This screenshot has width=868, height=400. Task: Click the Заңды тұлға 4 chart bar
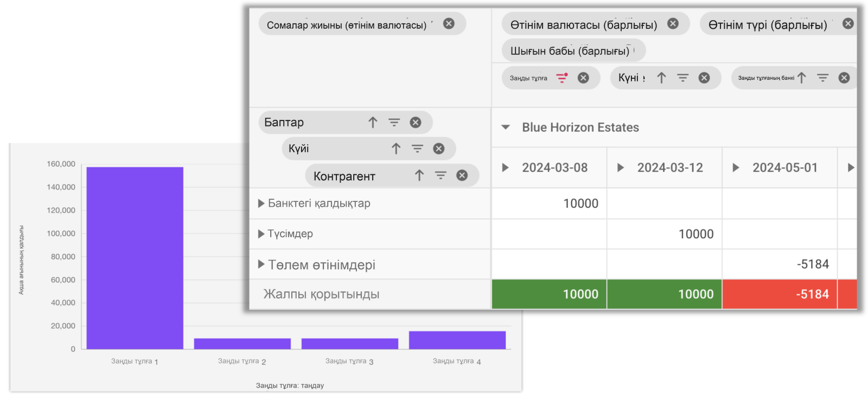click(x=457, y=340)
